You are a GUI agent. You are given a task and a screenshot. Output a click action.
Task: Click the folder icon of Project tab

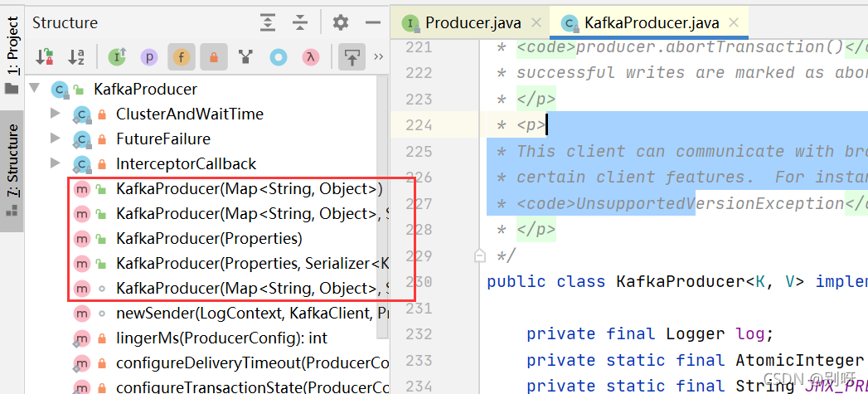12,89
